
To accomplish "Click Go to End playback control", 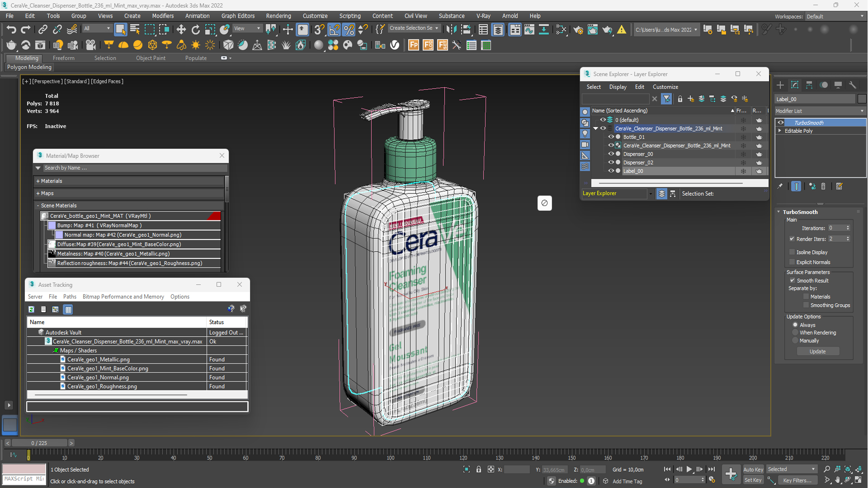I will pyautogui.click(x=711, y=469).
